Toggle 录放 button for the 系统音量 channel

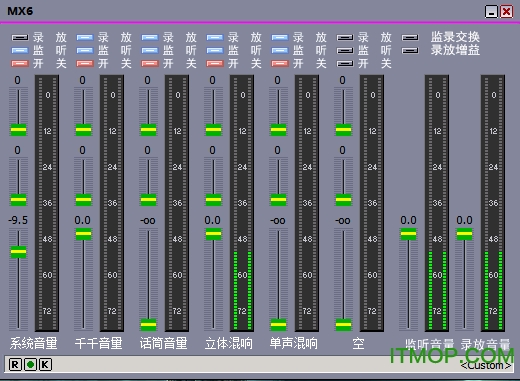[x=20, y=37]
